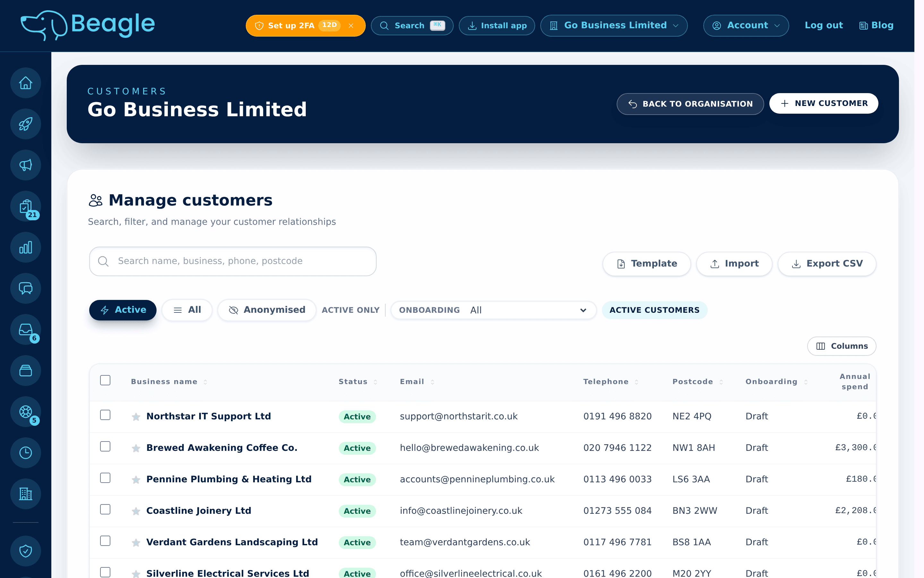
Task: Open the building organisation sidebar icon
Action: (26, 494)
